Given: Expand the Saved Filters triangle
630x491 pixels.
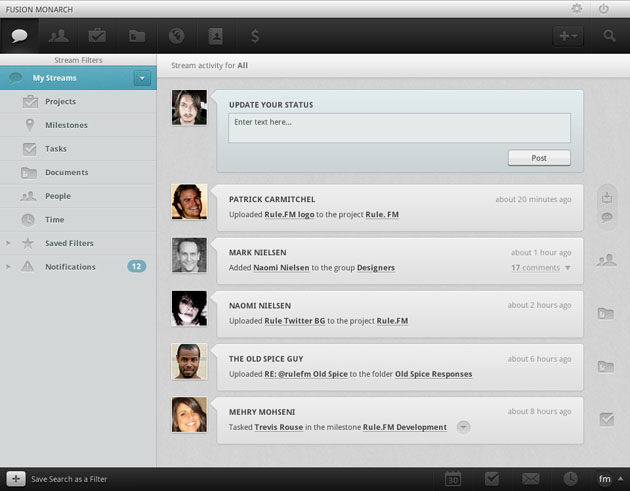Looking at the screenshot, I should 8,243.
